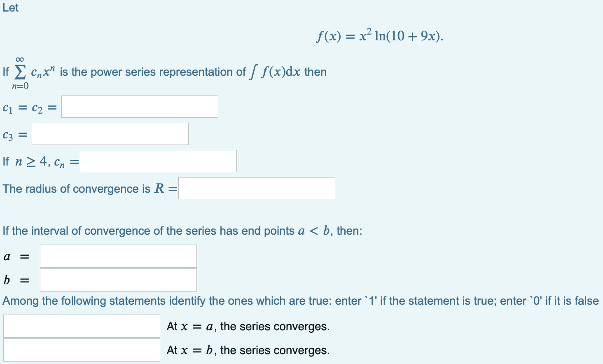Click the instruction line about entering 1 or 0
Viewport: 603px width, 364px height.
pyautogui.click(x=301, y=301)
